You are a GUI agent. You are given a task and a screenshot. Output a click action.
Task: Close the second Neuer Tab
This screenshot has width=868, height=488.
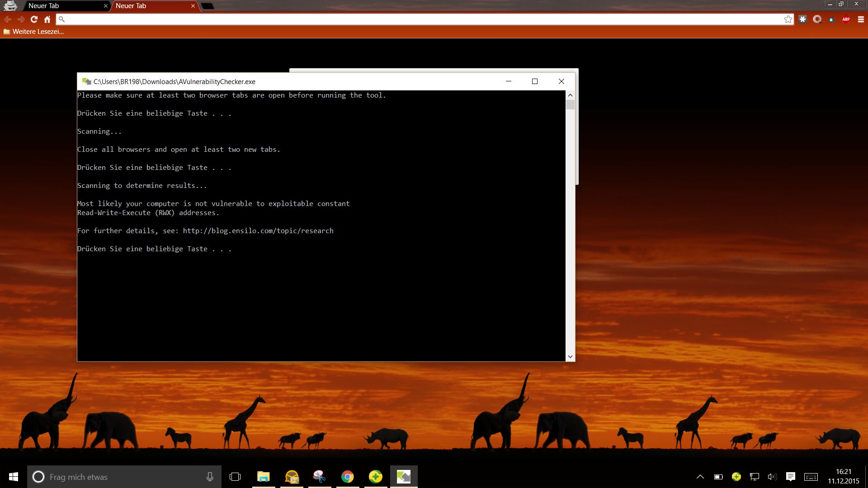point(193,6)
